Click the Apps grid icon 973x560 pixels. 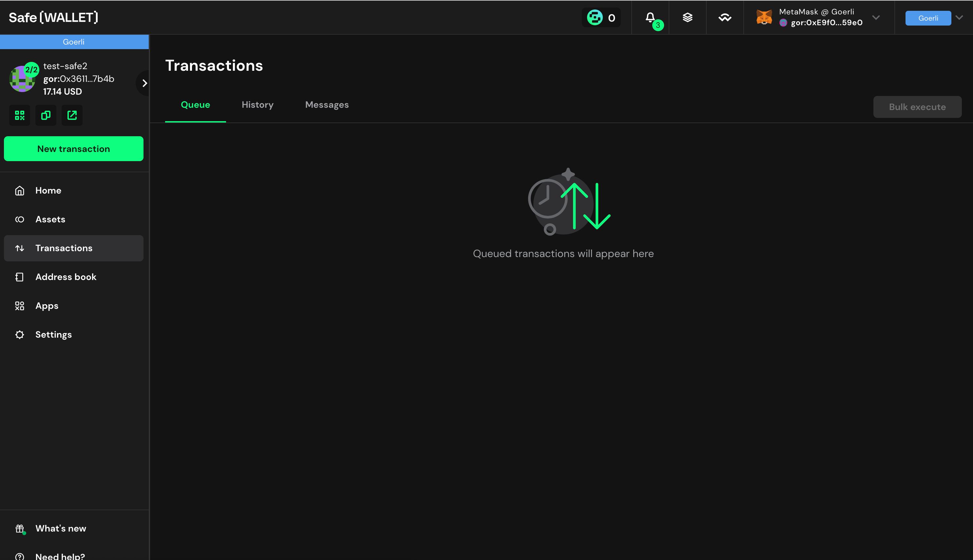[20, 306]
